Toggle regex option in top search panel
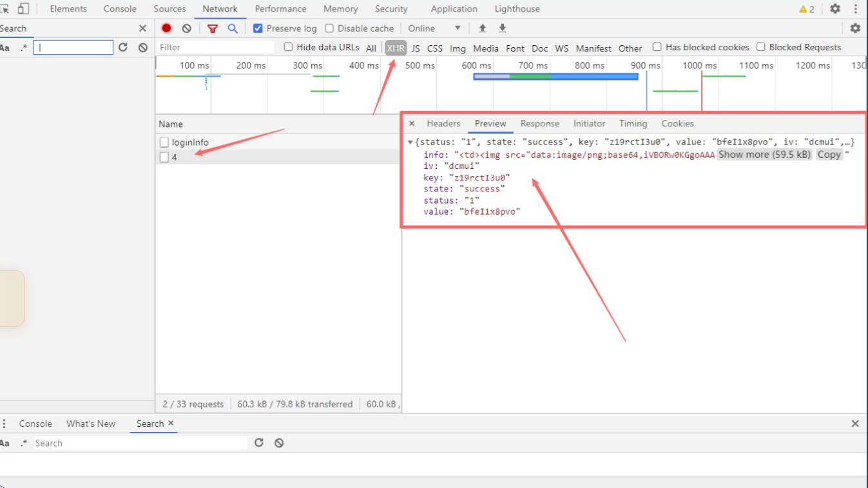This screenshot has width=868, height=488. 24,48
